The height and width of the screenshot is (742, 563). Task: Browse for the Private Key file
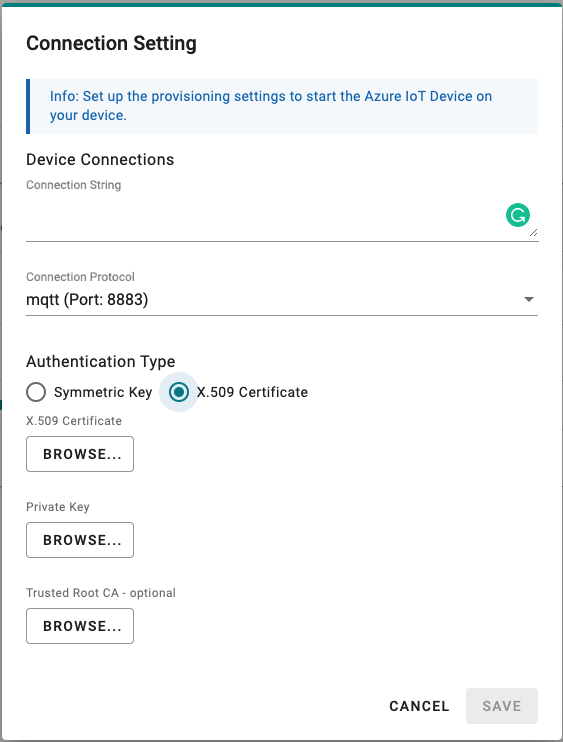80,540
